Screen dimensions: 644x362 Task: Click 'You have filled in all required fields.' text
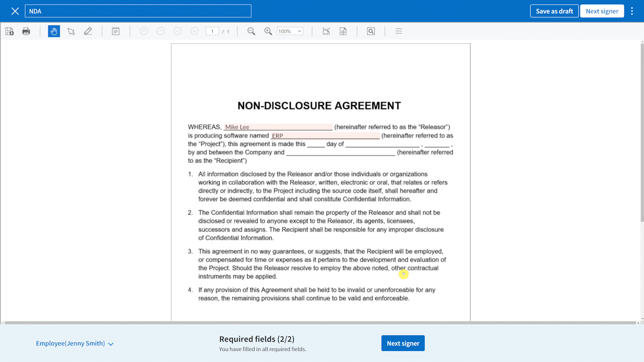[x=263, y=349]
